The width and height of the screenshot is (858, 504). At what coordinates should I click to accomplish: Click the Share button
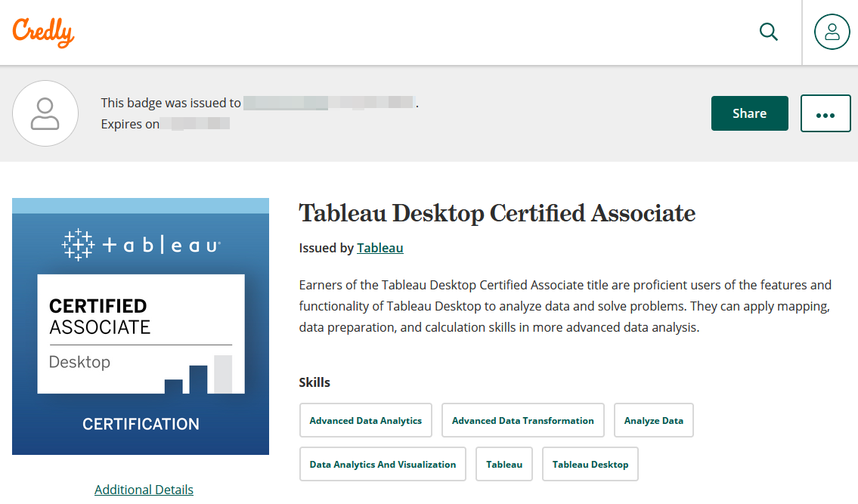point(749,113)
